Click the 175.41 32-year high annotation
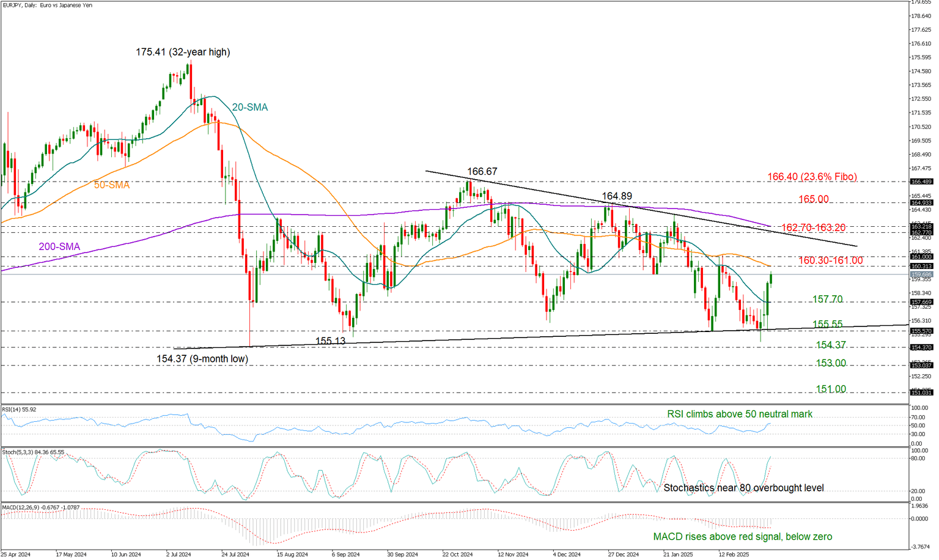This screenshot has height=560, width=939. coord(183,52)
